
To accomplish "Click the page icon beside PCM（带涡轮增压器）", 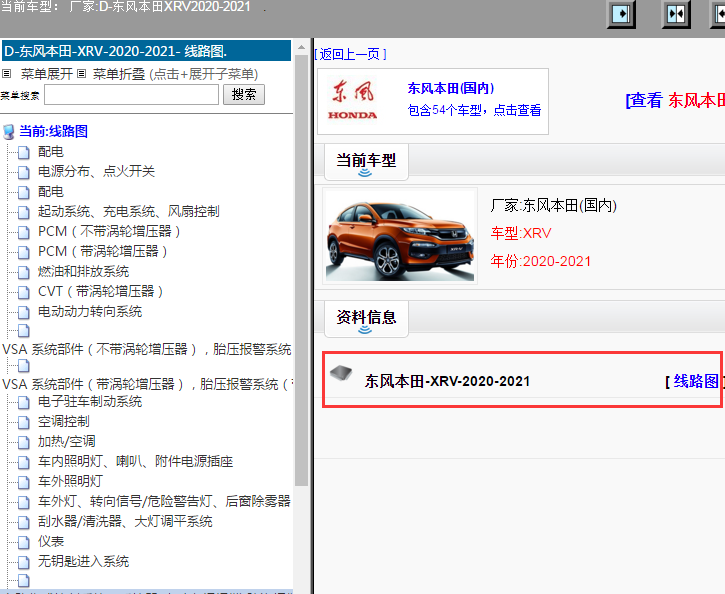I will pos(24,252).
